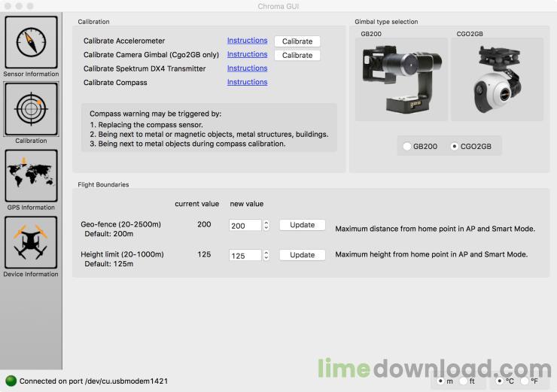Click the green connection status indicator

click(x=11, y=381)
